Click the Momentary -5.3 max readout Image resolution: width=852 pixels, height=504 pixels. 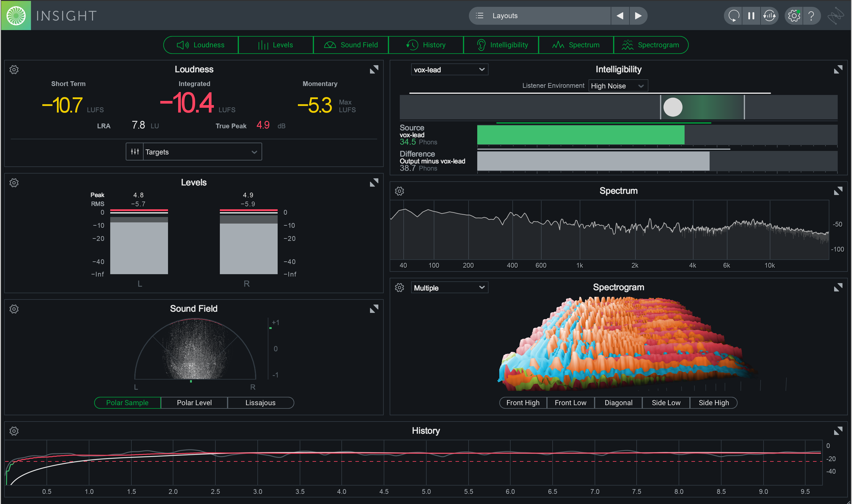tap(315, 105)
